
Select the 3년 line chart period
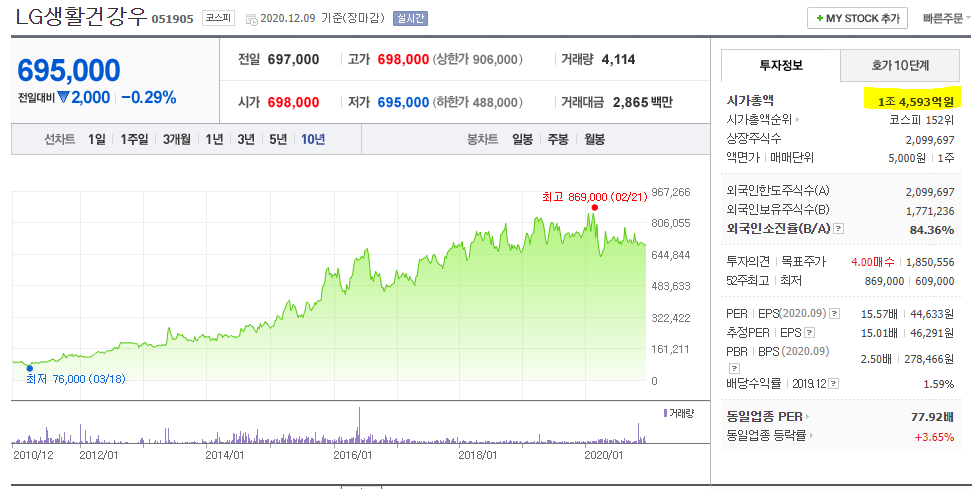tap(246, 139)
